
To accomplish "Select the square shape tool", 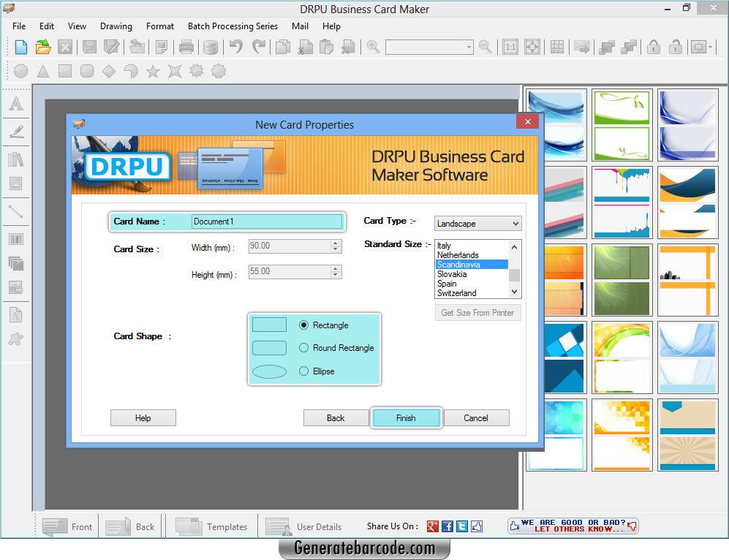I will pos(64,71).
